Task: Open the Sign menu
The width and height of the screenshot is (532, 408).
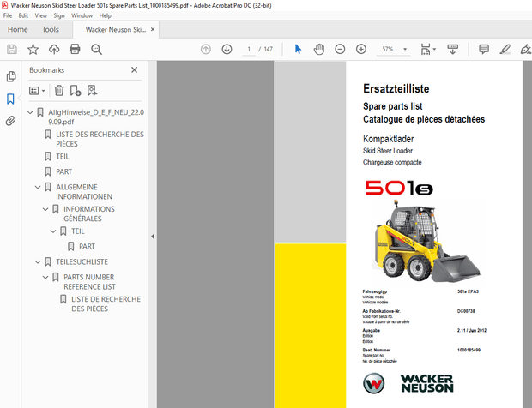Action: (59, 15)
